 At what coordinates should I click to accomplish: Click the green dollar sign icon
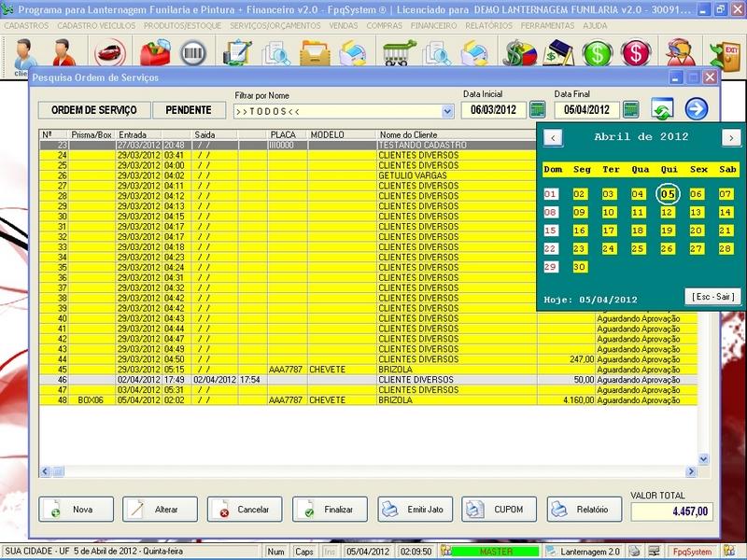(597, 52)
